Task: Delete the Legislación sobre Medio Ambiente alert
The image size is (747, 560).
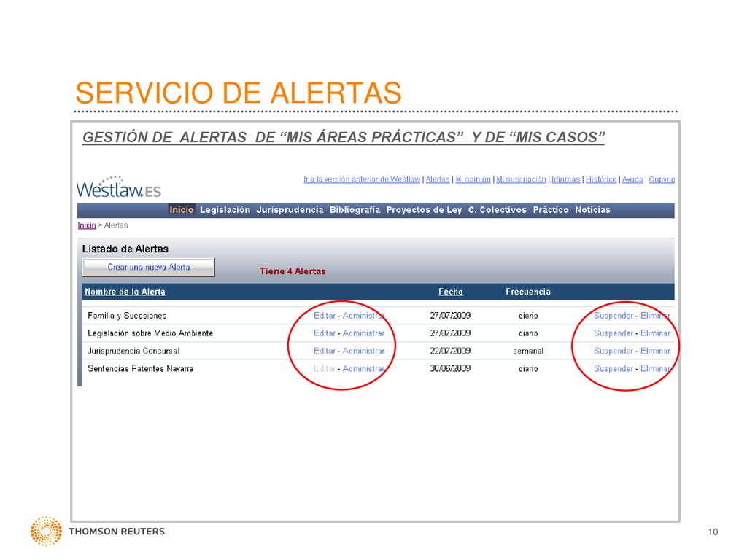Action: pyautogui.click(x=655, y=333)
